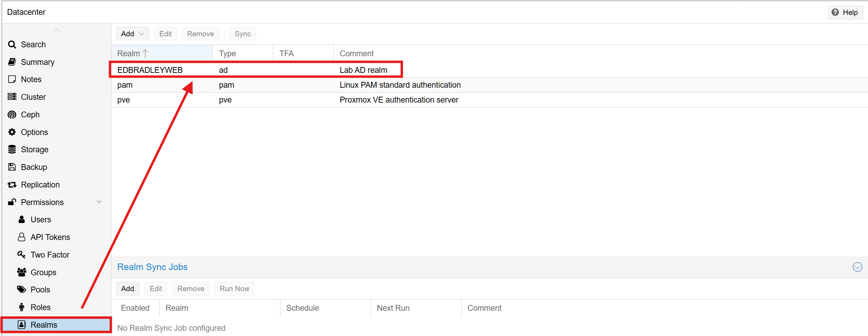Click the Ceph icon in sidebar
The width and height of the screenshot is (868, 336).
pyautogui.click(x=12, y=115)
